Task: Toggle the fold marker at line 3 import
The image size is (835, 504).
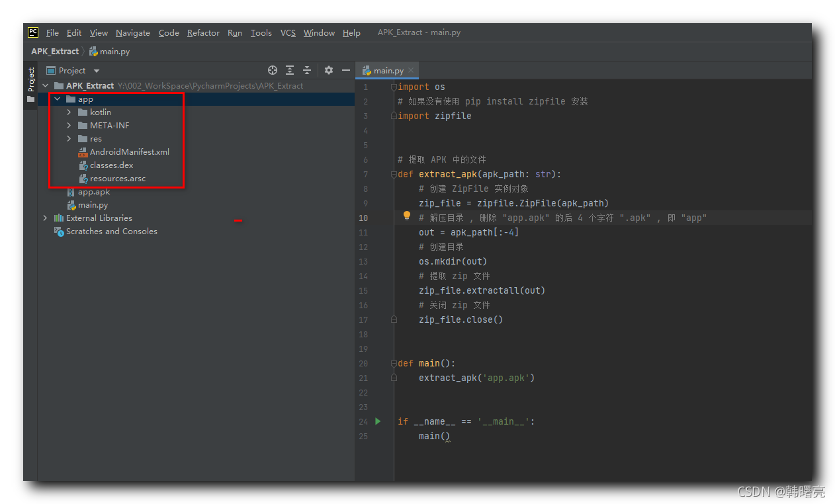Action: [394, 116]
